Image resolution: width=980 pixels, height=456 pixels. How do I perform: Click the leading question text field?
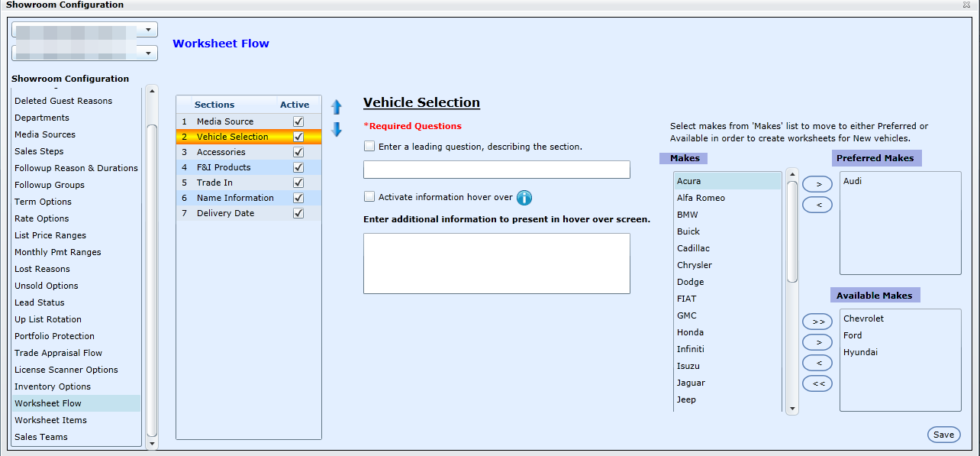[496, 170]
